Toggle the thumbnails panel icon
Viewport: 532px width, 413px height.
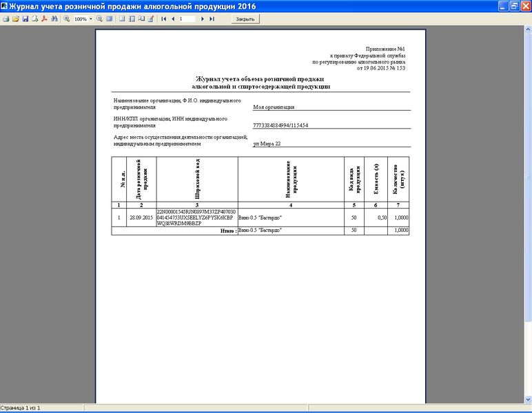coord(132,19)
